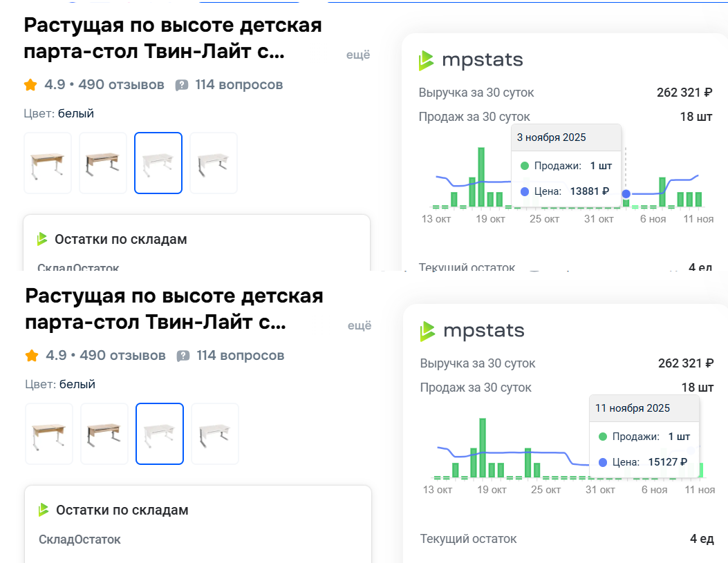The width and height of the screenshot is (728, 563).
Task: Click the mpstats logo icon in lower panel
Action: point(428,331)
